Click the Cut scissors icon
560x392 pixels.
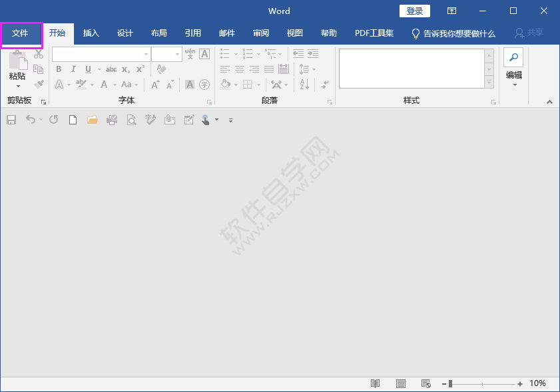tap(39, 55)
